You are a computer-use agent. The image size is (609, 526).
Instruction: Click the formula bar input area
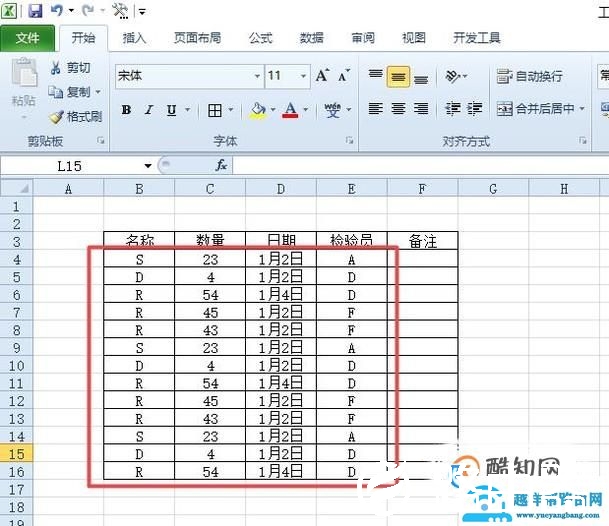[x=421, y=166]
